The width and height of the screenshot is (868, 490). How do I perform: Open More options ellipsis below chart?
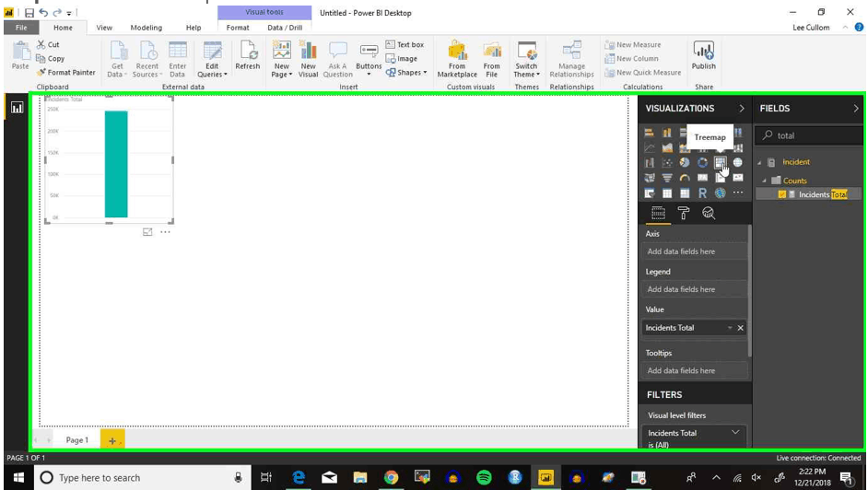165,232
